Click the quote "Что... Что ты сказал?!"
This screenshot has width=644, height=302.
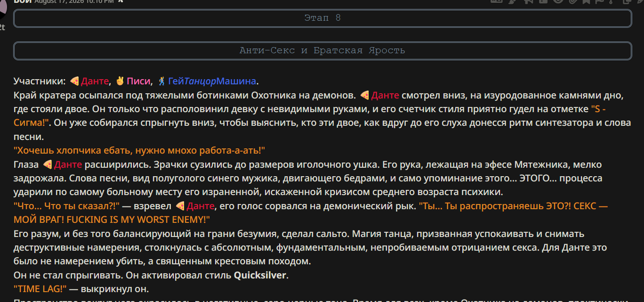pyautogui.click(x=66, y=206)
